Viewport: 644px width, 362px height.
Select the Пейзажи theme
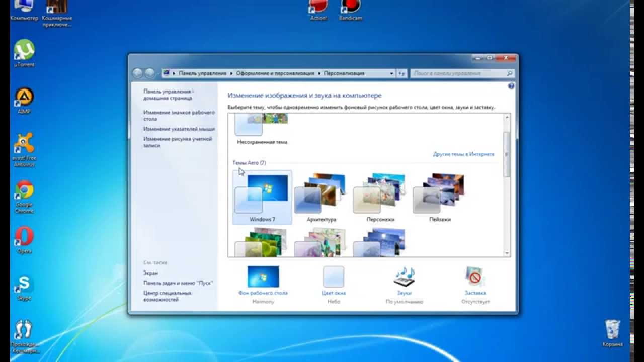coord(440,197)
